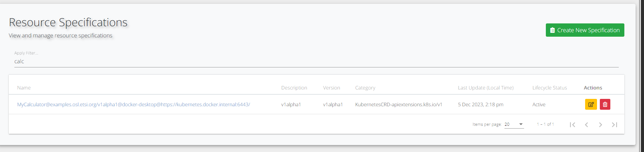
Task: Sort by the Lifecycle Status column header
Action: tap(549, 88)
